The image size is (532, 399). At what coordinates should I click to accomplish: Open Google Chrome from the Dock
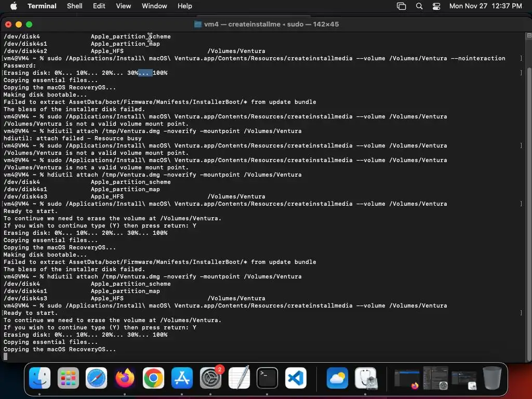click(x=153, y=378)
